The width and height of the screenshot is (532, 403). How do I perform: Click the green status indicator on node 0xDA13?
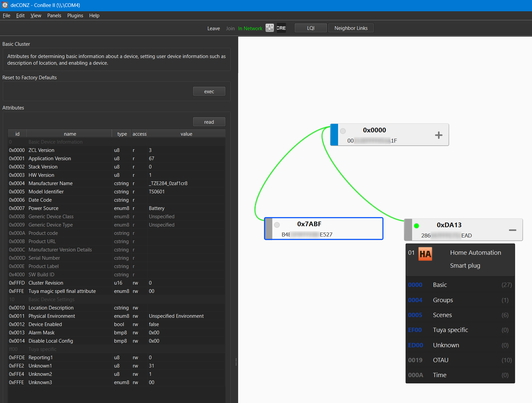click(416, 226)
